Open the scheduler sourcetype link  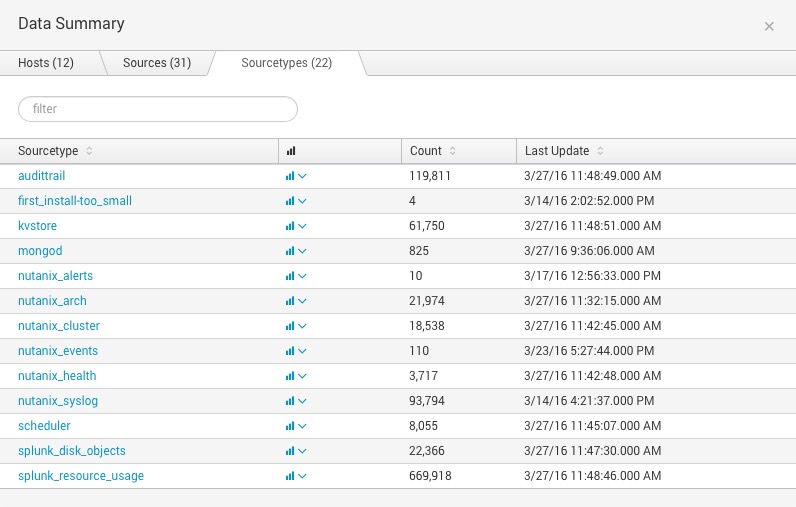(44, 425)
